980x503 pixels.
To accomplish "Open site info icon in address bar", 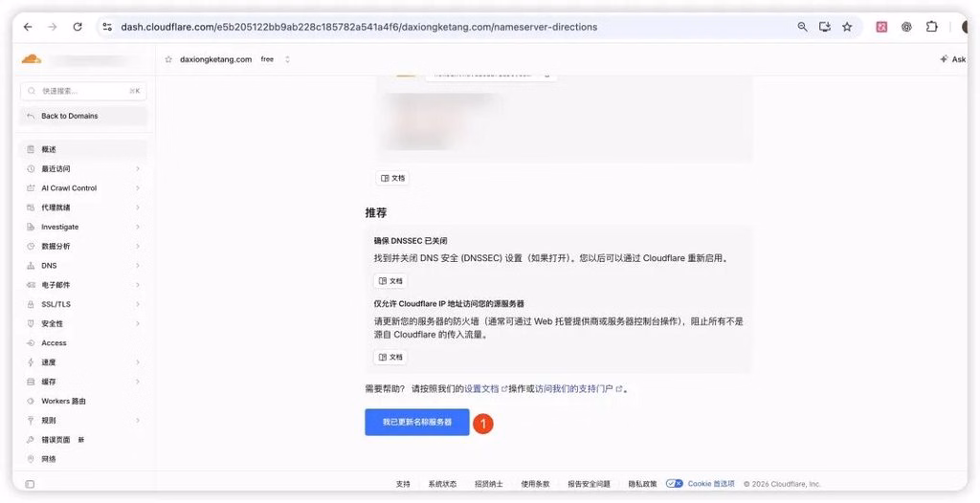I will coord(107,27).
